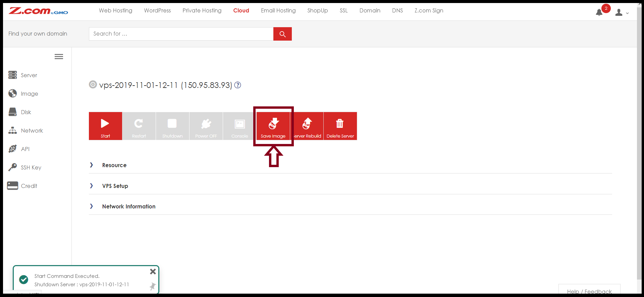Viewport: 644px width, 297px height.
Task: Open Image in the sidebar
Action: (23, 94)
